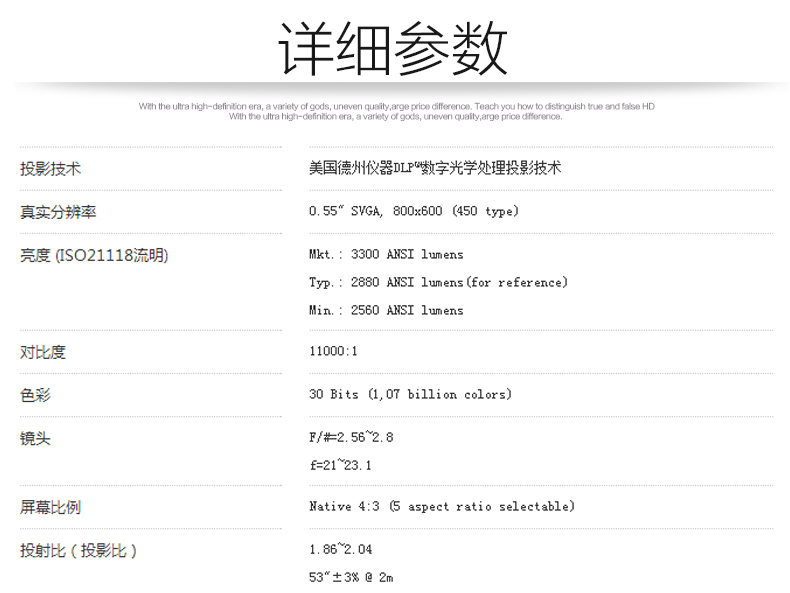Select the 11000:1 contrast ratio value
Viewport: 790px width, 593px height.
333,352
